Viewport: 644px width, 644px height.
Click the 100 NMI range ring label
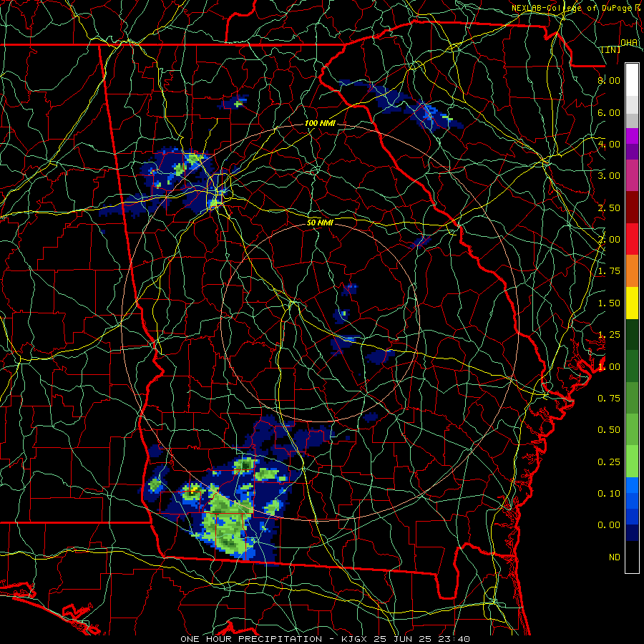click(x=320, y=123)
